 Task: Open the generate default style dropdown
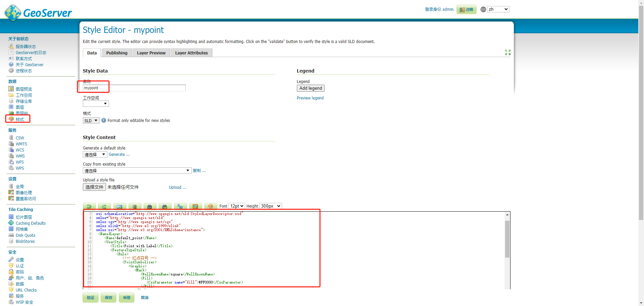[95, 155]
